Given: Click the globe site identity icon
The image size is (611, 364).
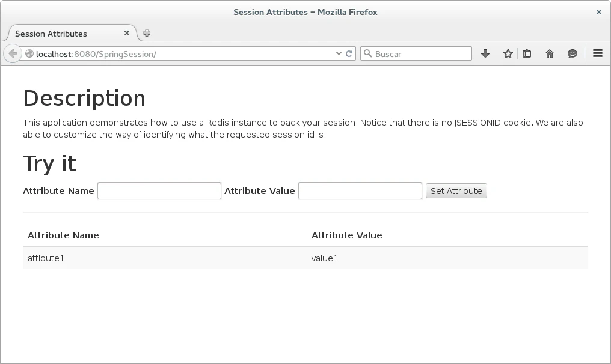Looking at the screenshot, I should click(29, 53).
